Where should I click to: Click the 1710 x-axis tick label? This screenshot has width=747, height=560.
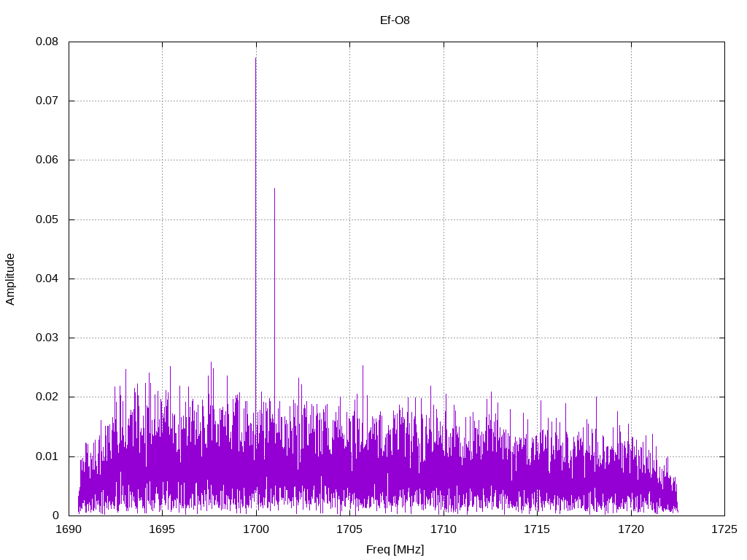(444, 529)
